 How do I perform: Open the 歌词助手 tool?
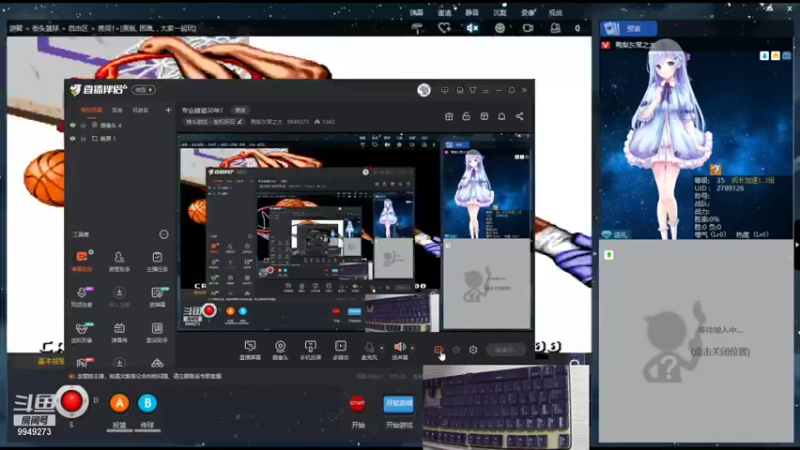click(x=157, y=332)
